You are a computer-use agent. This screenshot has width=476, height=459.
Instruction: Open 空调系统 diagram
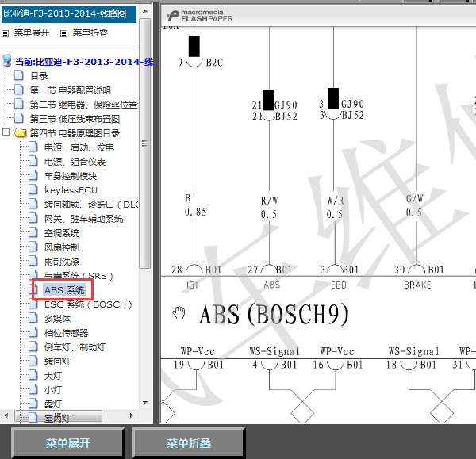tap(62, 233)
